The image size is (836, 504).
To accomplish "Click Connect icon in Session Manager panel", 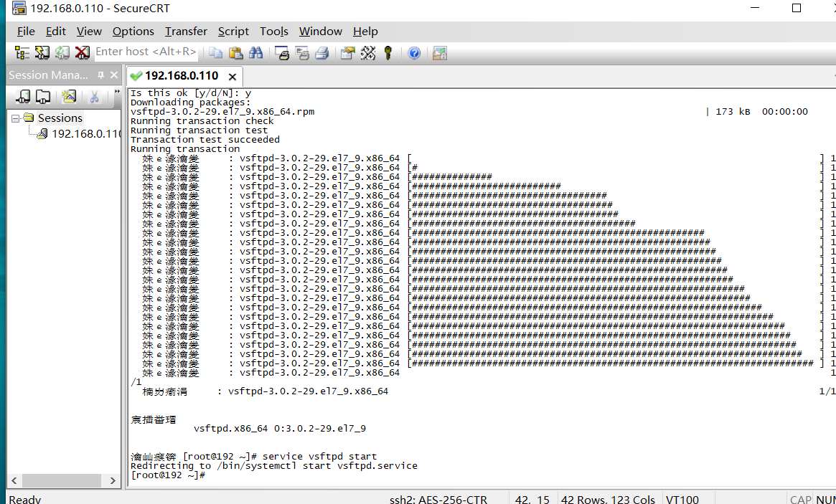I will [x=23, y=97].
